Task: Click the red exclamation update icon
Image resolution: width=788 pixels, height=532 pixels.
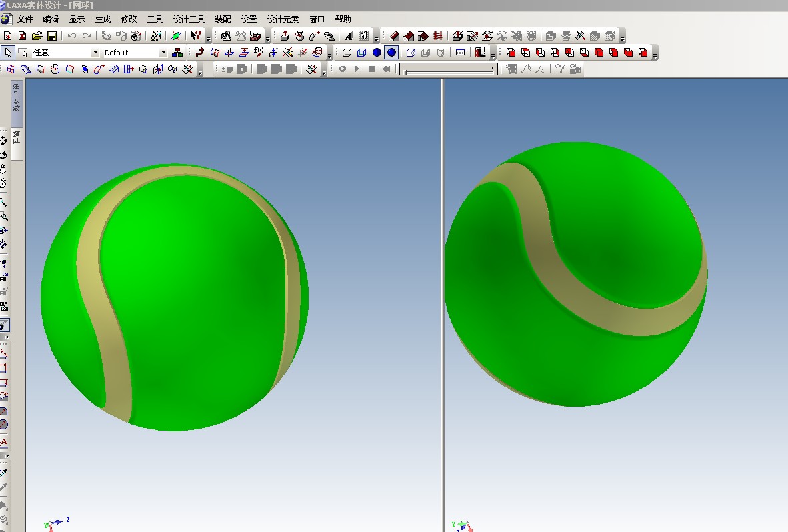Action: tap(481, 52)
